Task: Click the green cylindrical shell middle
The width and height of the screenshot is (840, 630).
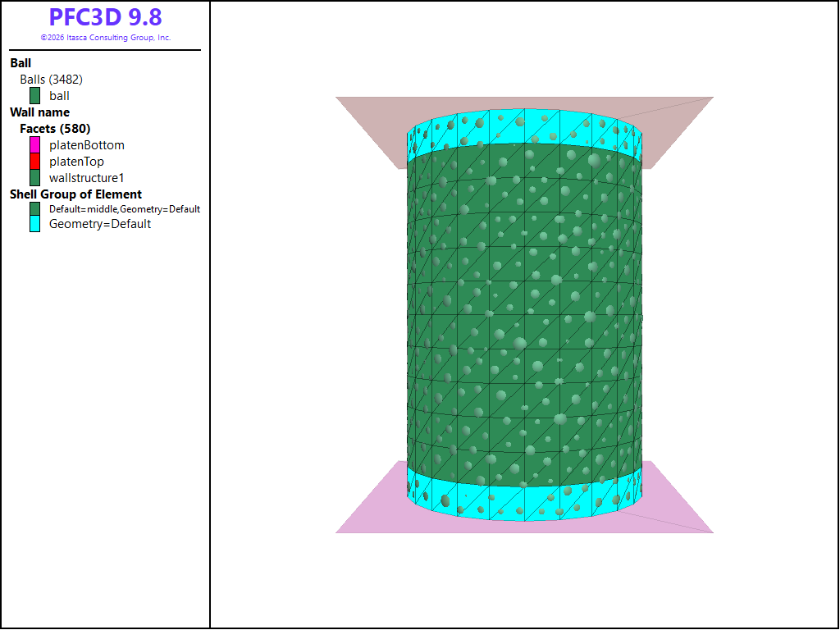Action: tap(524, 316)
